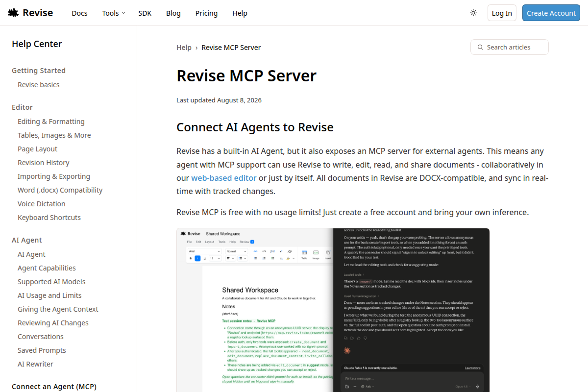
Task: Click the Connect an Agent (MCP) section heading
Action: click(54, 387)
